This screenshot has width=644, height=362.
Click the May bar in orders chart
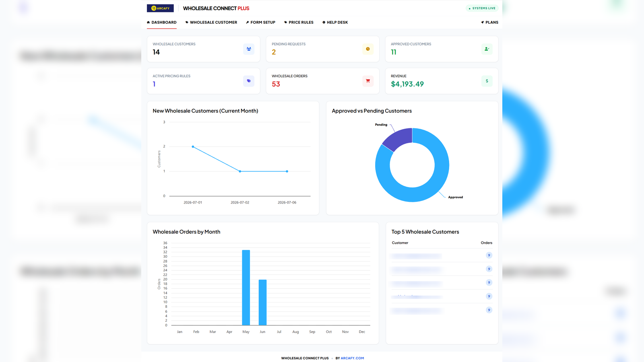(x=246, y=288)
